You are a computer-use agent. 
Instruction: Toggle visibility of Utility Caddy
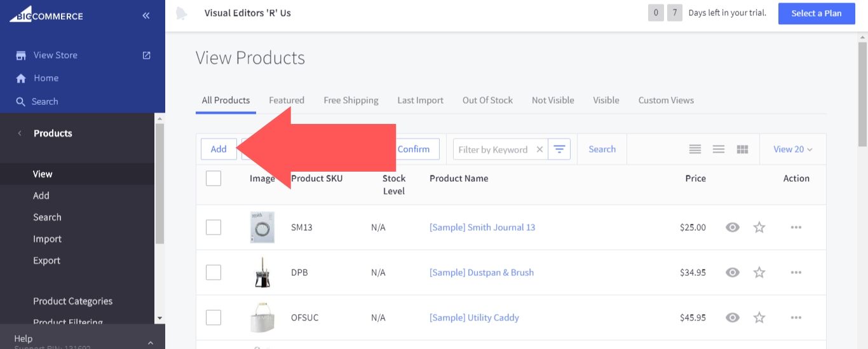(x=733, y=317)
